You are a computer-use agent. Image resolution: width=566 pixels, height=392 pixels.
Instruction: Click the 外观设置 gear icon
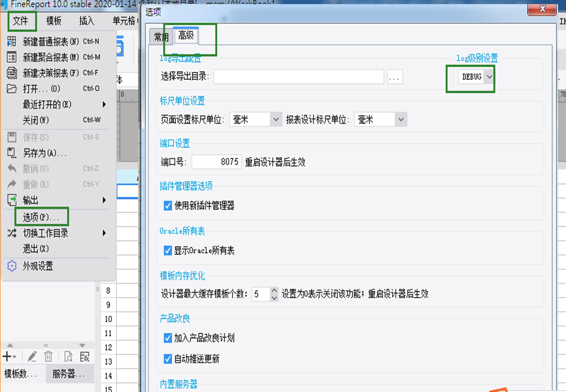click(12, 266)
